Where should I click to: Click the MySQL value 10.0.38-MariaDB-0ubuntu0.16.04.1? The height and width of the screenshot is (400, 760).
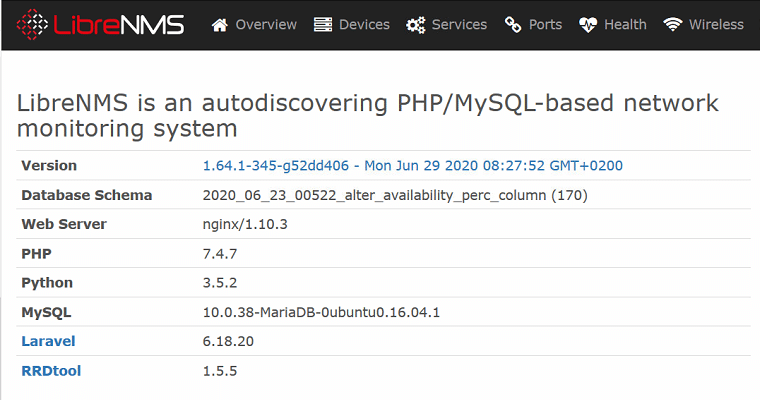(321, 312)
